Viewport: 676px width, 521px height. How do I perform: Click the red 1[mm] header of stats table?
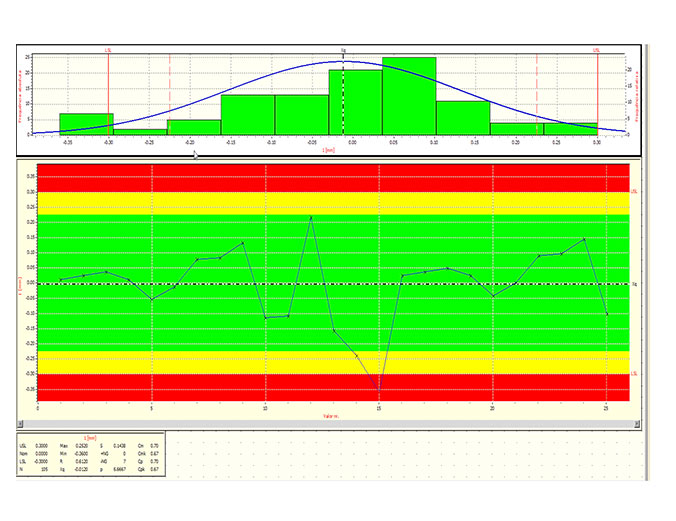click(x=90, y=438)
